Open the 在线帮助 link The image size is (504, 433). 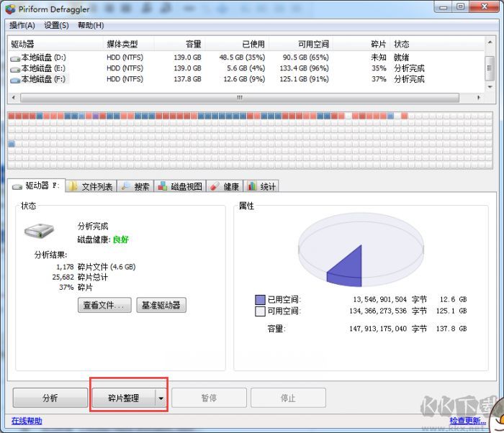[x=27, y=421]
